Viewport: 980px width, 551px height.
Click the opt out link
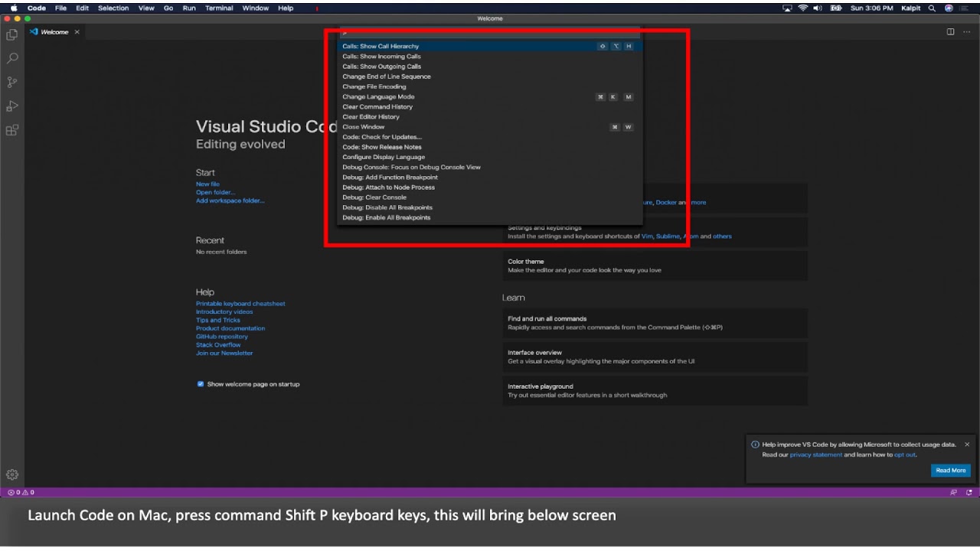[905, 455]
